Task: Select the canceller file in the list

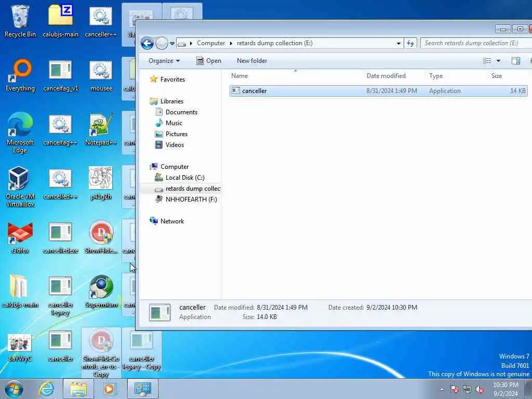Action: [378, 90]
